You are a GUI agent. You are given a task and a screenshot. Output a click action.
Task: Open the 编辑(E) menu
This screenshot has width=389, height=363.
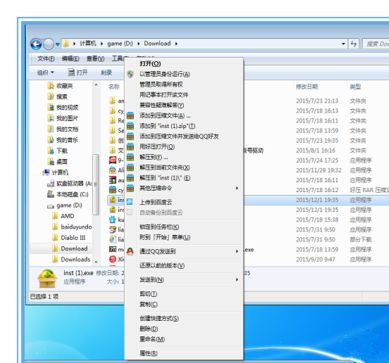pyautogui.click(x=70, y=59)
